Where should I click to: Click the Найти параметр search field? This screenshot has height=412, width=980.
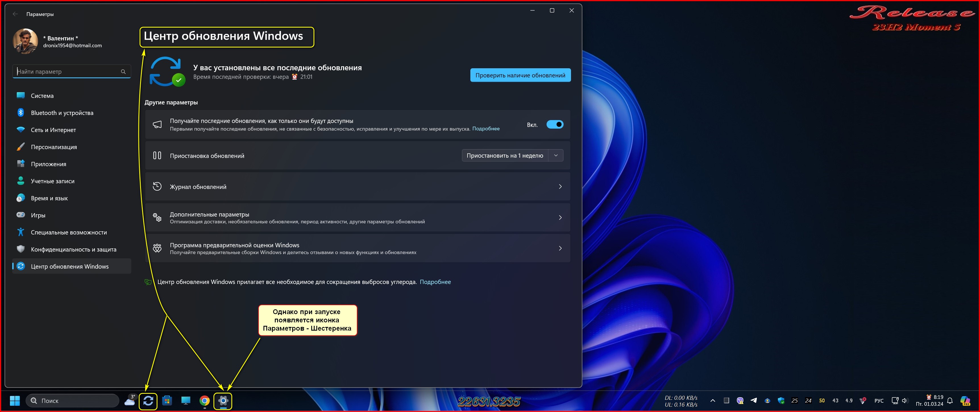(x=68, y=72)
